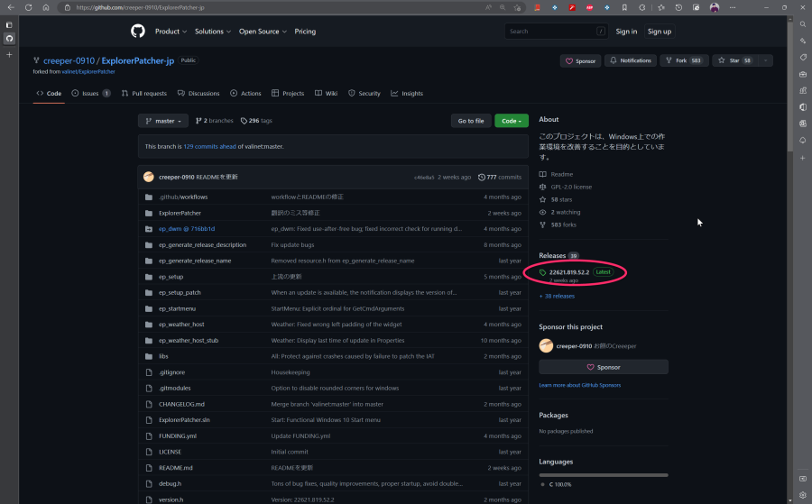Image resolution: width=812 pixels, height=504 pixels.
Task: Click the page vertical scrollbar
Action: tap(789, 86)
